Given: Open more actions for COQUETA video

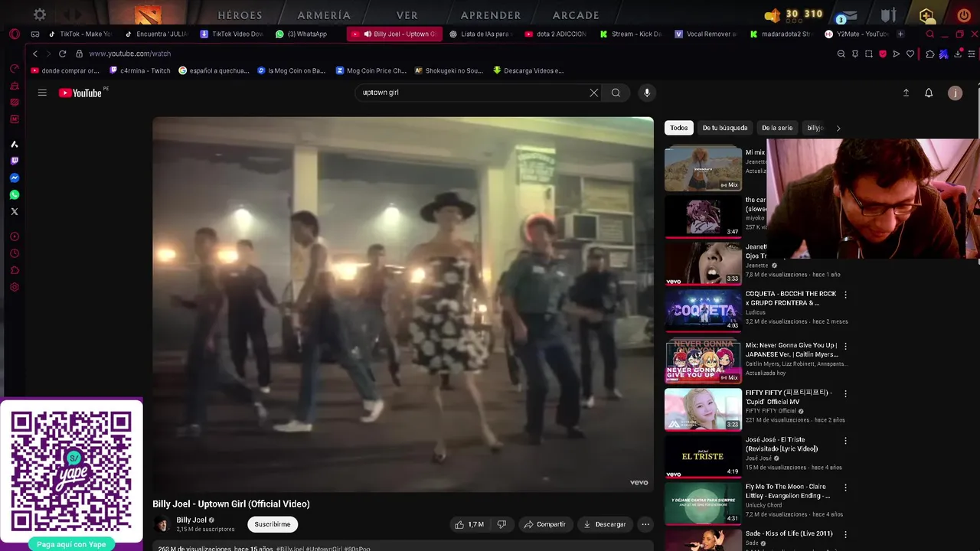Looking at the screenshot, I should [845, 295].
